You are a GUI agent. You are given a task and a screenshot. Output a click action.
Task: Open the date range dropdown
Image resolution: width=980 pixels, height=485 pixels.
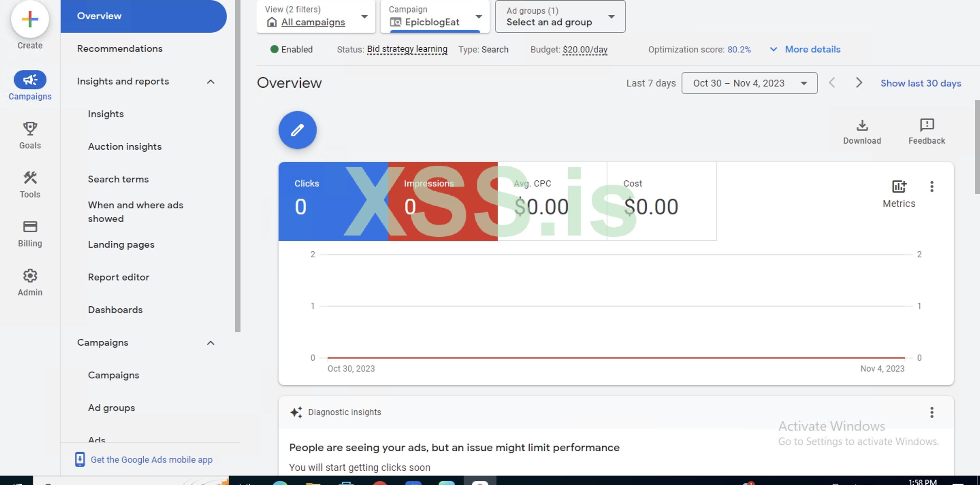749,83
